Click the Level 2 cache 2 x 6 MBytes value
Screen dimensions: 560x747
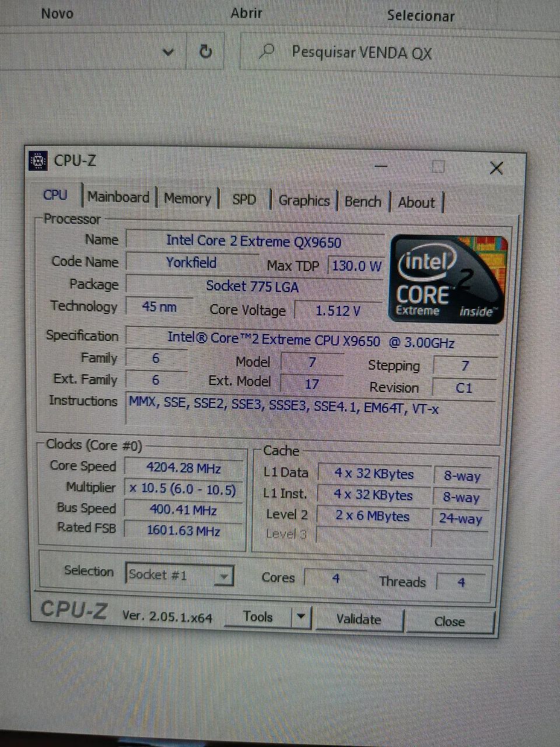pyautogui.click(x=373, y=516)
